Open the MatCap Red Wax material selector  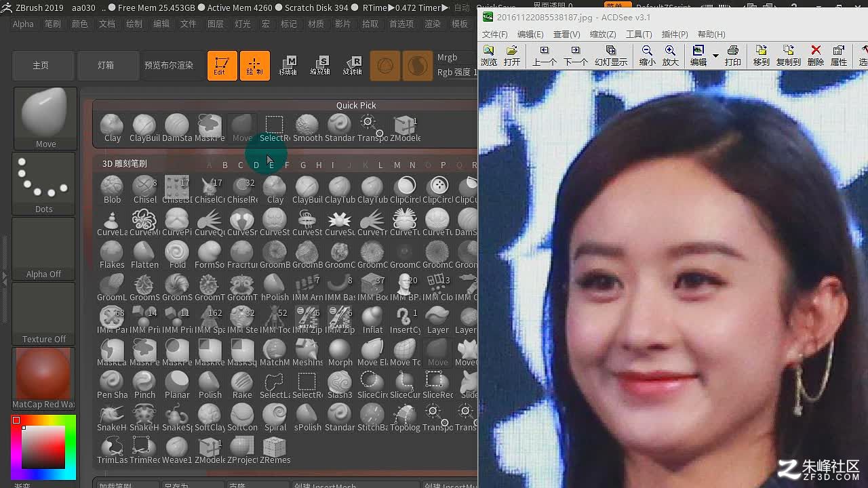click(x=44, y=378)
